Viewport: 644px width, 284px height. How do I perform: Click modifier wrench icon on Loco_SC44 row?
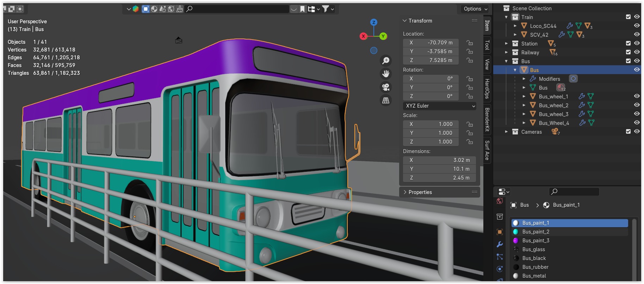click(x=569, y=26)
